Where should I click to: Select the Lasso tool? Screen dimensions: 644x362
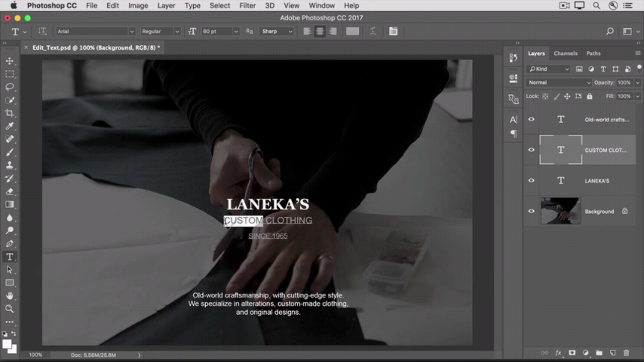pos(10,87)
